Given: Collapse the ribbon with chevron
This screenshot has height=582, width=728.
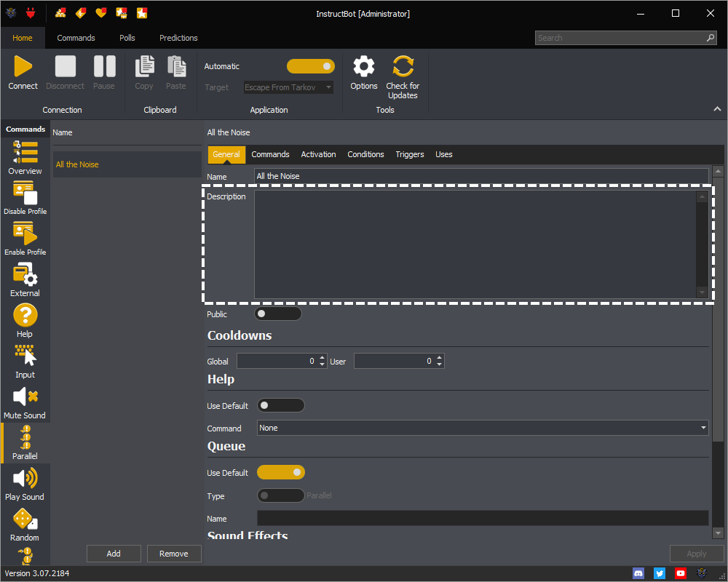Looking at the screenshot, I should click(x=717, y=108).
